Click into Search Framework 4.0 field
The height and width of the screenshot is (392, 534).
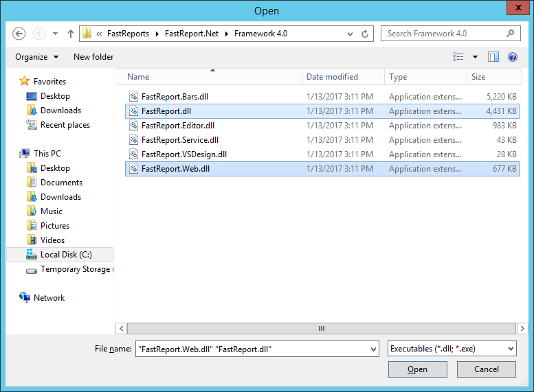click(x=451, y=34)
